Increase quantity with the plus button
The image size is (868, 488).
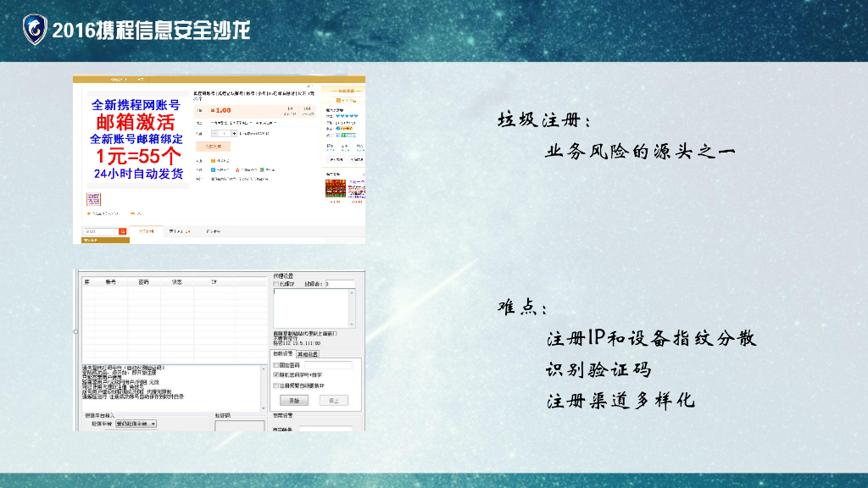pos(234,133)
